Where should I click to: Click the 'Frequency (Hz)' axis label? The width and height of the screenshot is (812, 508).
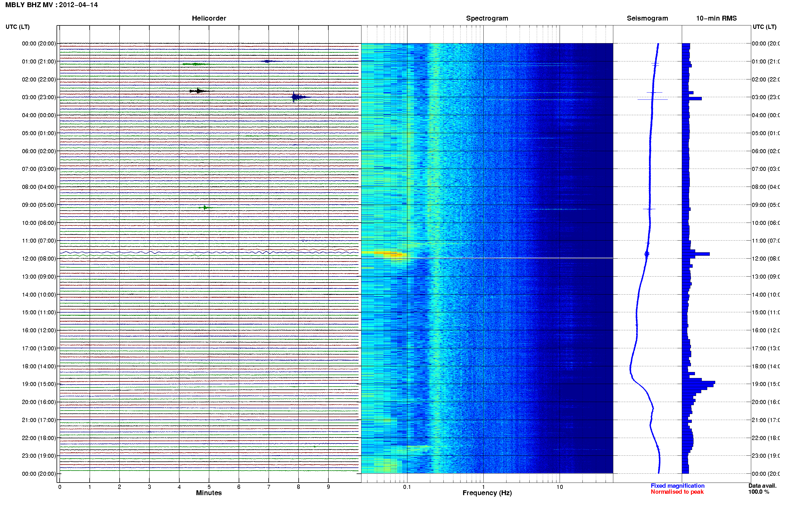click(487, 493)
